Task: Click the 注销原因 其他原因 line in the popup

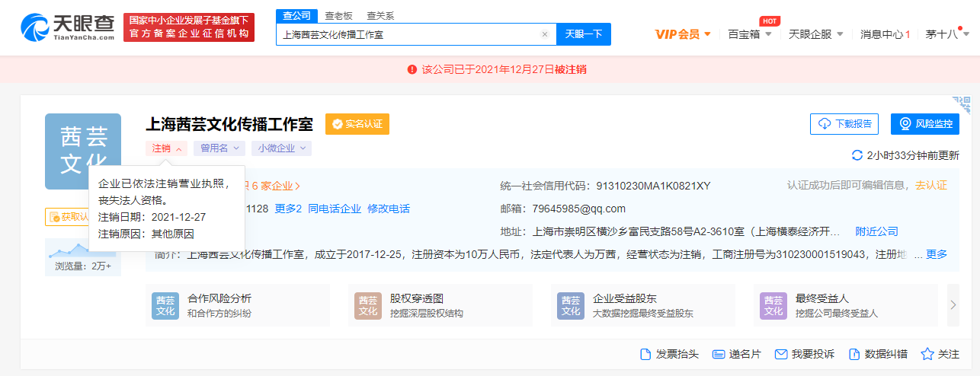Action: pos(146,234)
